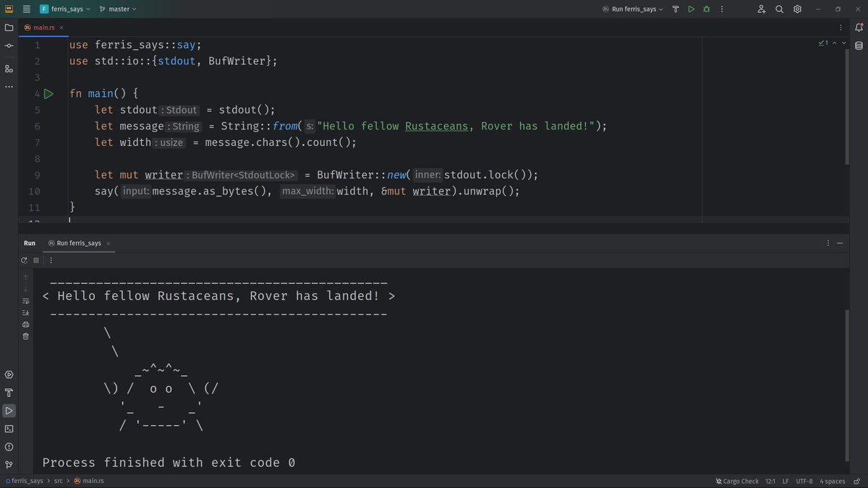Click the run gutter icon beside fn main
This screenshot has height=488, width=868.
[48, 94]
